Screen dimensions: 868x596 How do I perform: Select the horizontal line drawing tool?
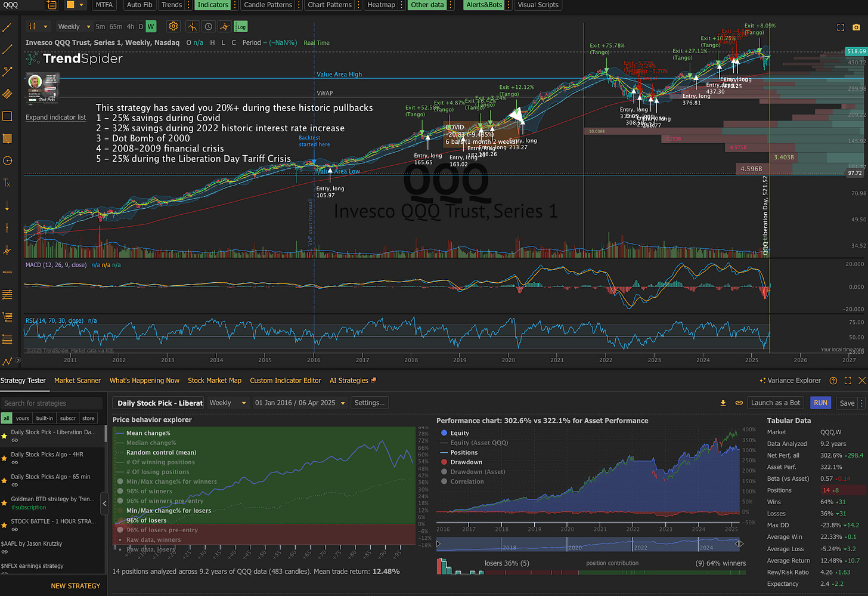(x=7, y=272)
